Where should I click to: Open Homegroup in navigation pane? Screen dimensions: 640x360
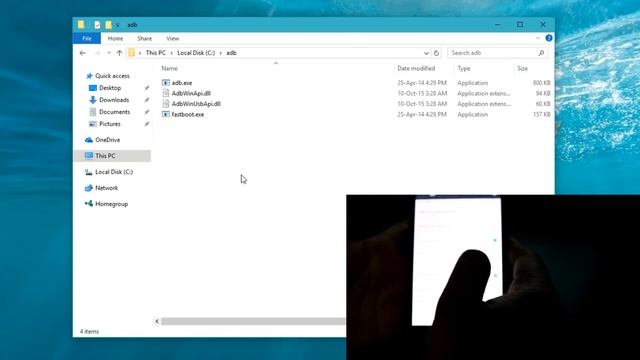[x=111, y=204]
